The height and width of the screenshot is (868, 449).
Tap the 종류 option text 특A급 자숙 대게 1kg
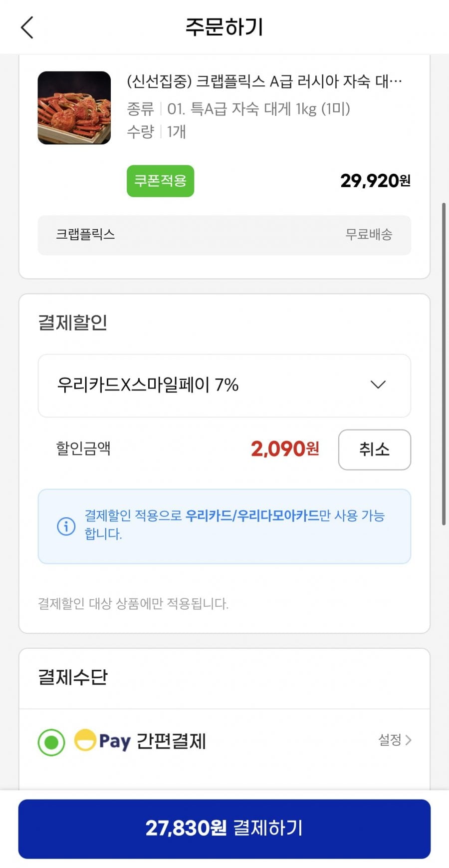pos(258,109)
